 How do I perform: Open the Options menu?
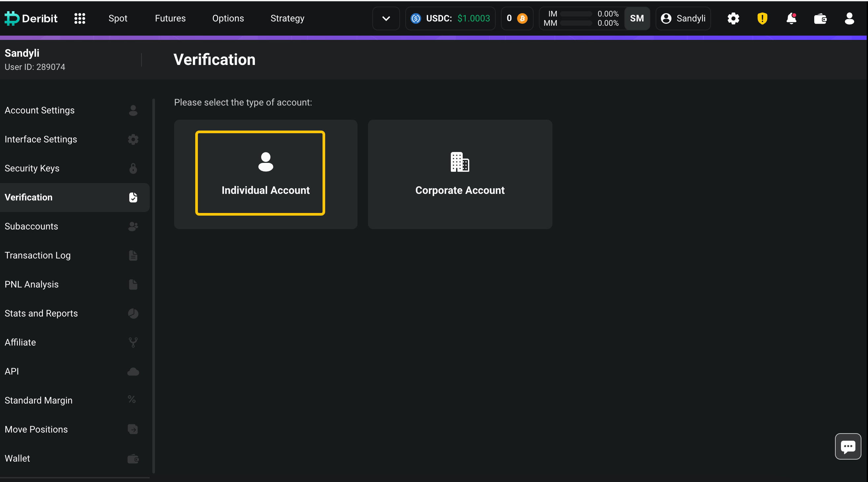click(x=228, y=18)
